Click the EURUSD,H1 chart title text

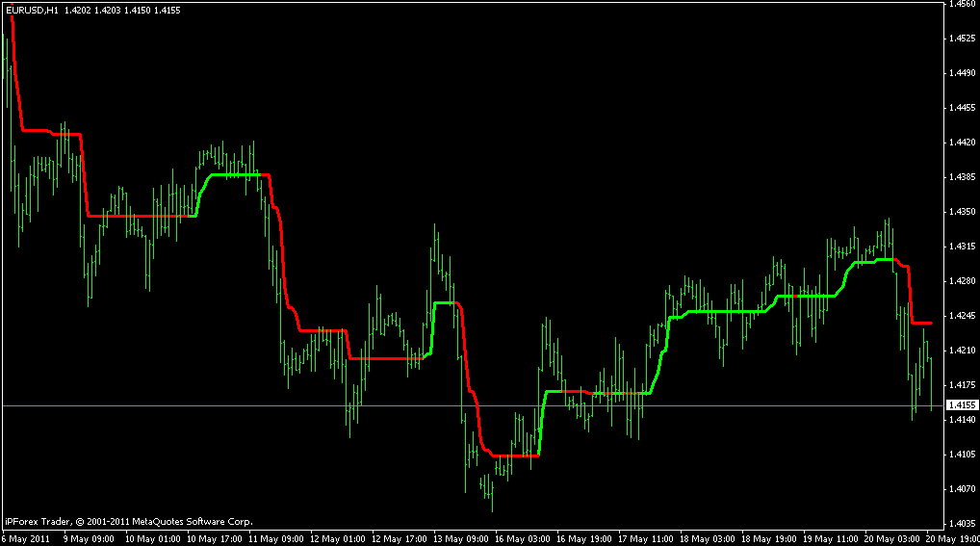[31, 11]
